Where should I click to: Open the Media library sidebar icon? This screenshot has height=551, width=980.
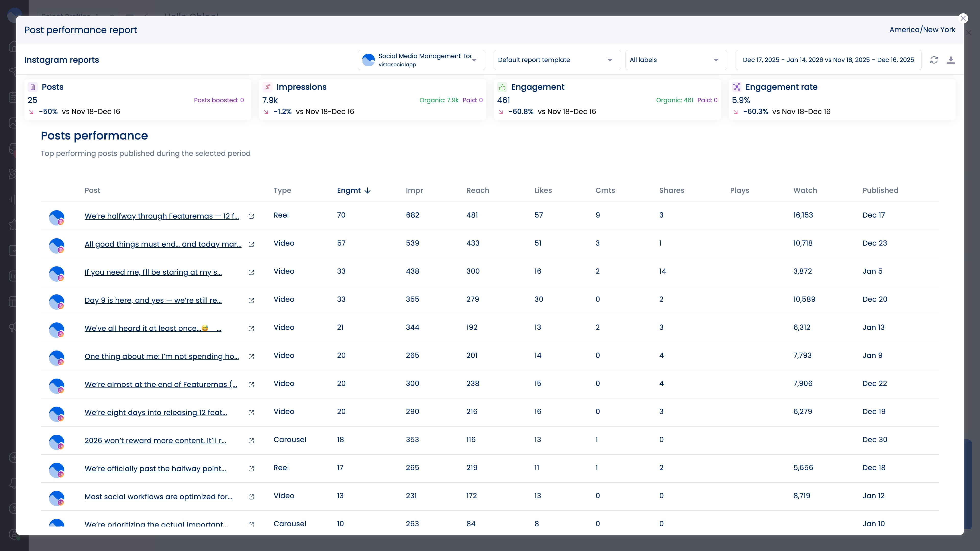tap(13, 122)
